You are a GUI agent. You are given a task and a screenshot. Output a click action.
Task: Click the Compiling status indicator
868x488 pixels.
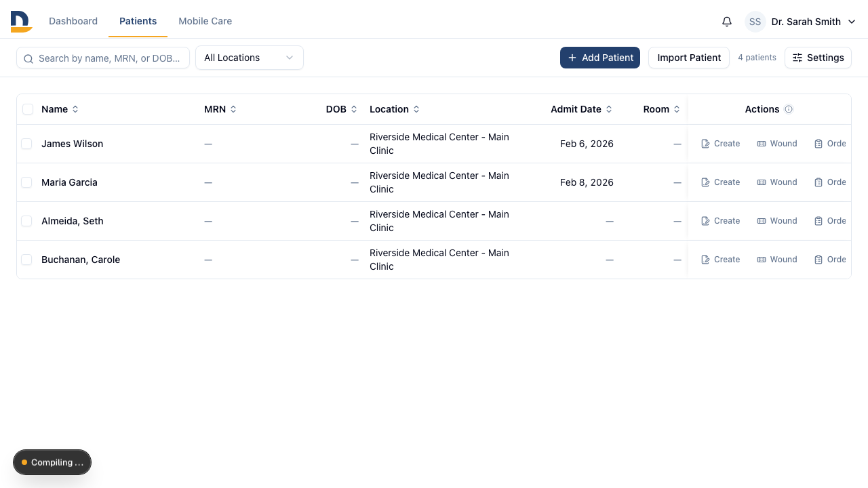52,462
